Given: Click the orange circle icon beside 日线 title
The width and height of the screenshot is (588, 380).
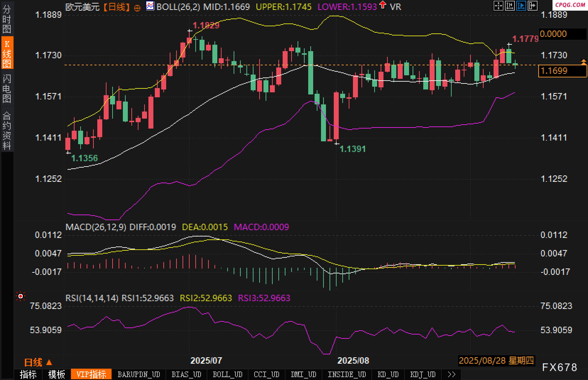Looking at the screenshot, I should pyautogui.click(x=137, y=7).
